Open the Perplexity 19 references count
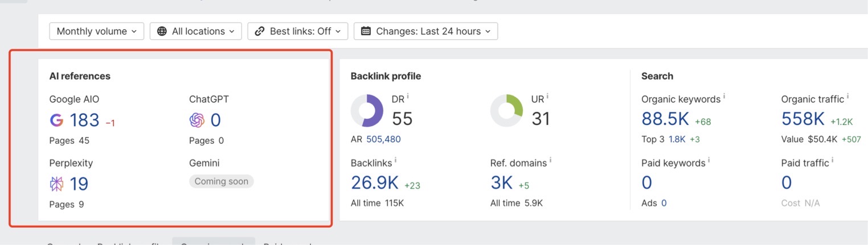This screenshot has height=245, width=868. coord(79,184)
